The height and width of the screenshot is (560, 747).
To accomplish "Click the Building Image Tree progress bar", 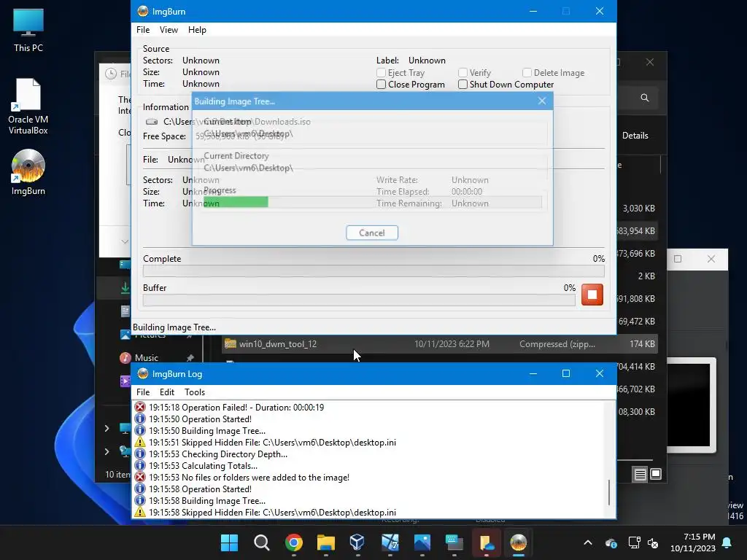I will point(372,202).
